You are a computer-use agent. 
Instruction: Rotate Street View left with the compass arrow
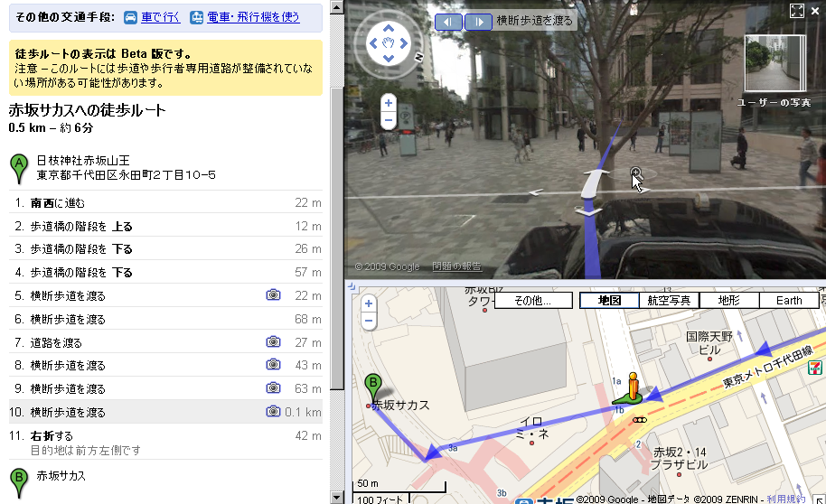coord(373,43)
